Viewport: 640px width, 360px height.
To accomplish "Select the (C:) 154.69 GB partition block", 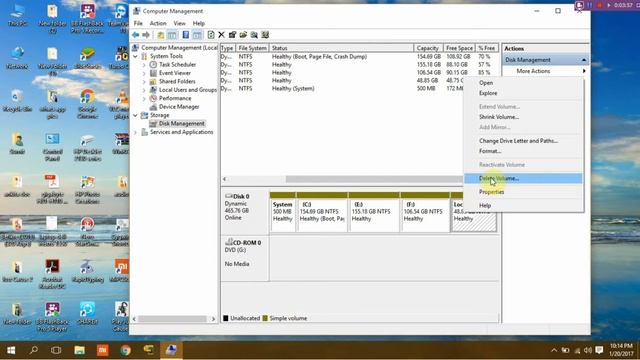I will [x=322, y=212].
